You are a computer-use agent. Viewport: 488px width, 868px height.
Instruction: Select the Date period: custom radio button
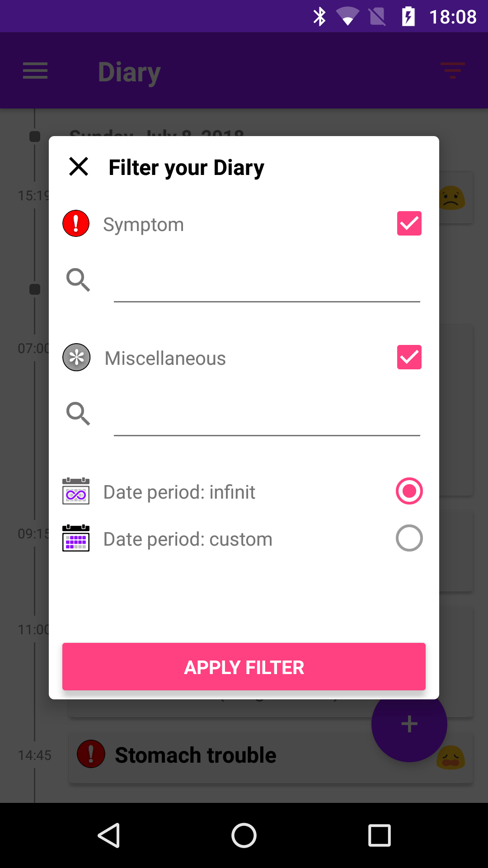coord(409,538)
